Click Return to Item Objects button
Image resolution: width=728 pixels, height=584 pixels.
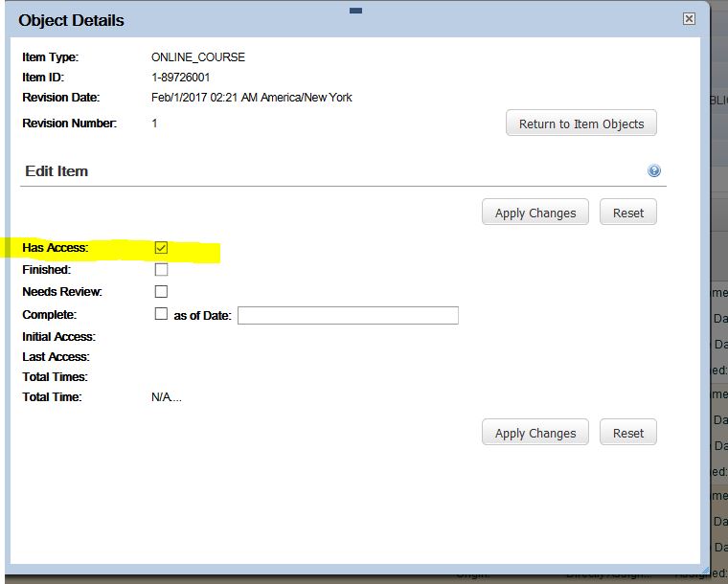[x=581, y=124]
